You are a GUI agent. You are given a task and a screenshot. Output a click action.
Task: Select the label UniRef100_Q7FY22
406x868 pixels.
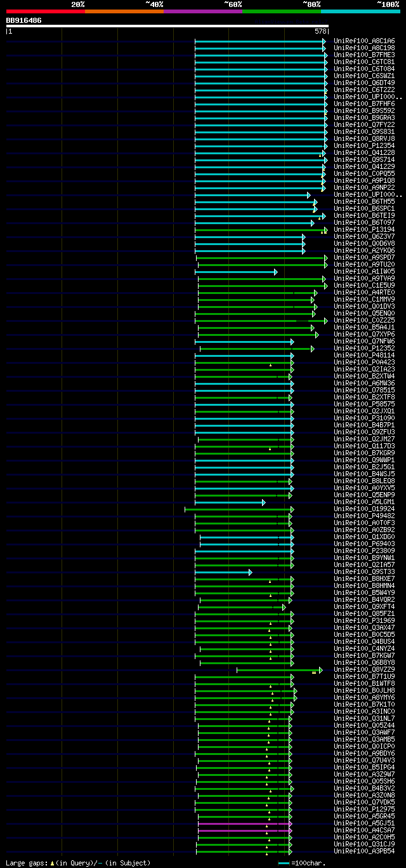[364, 124]
